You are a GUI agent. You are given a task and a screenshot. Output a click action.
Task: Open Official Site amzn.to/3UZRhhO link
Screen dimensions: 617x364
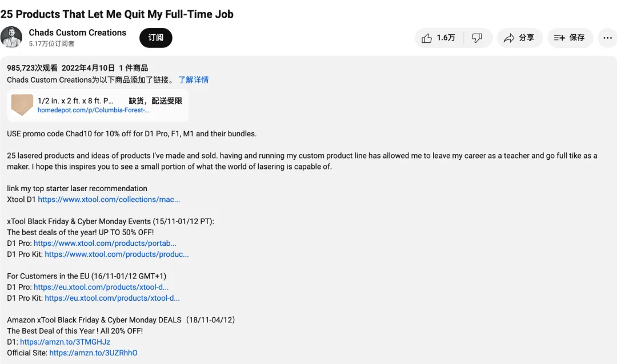pyautogui.click(x=93, y=353)
